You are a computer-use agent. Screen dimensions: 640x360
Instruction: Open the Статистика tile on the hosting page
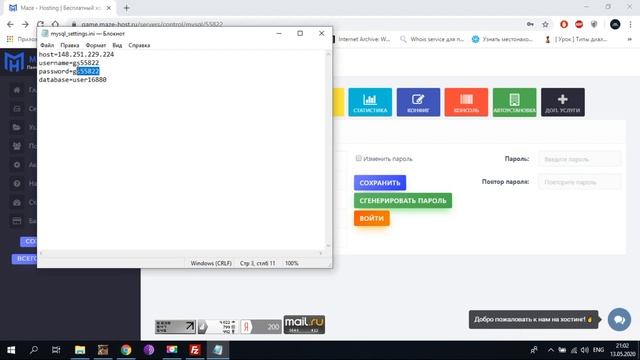(370, 102)
